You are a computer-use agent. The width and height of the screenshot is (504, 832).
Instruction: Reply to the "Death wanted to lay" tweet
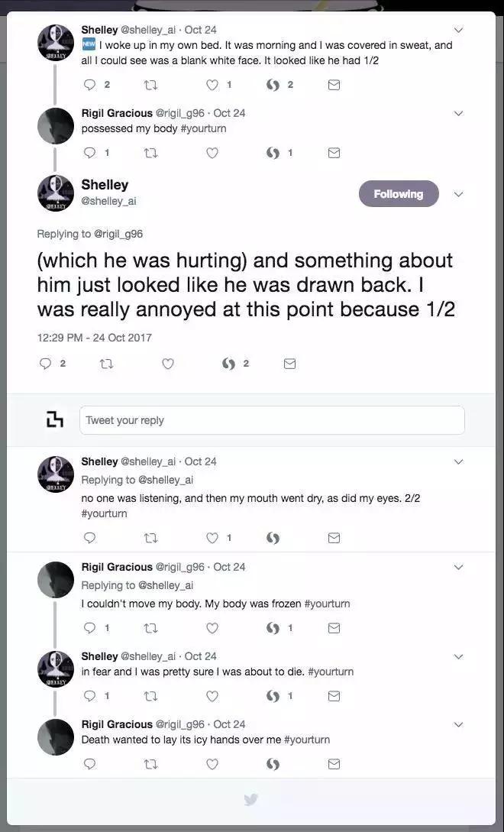(89, 764)
